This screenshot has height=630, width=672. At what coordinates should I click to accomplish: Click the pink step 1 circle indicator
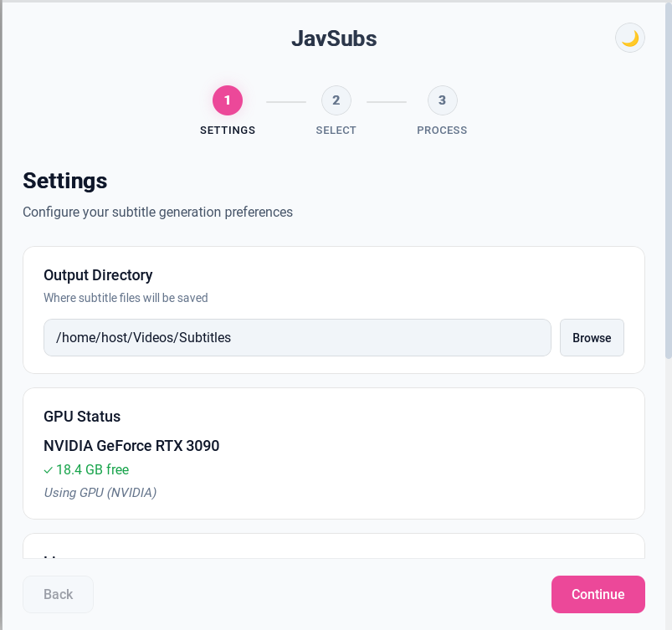[227, 100]
